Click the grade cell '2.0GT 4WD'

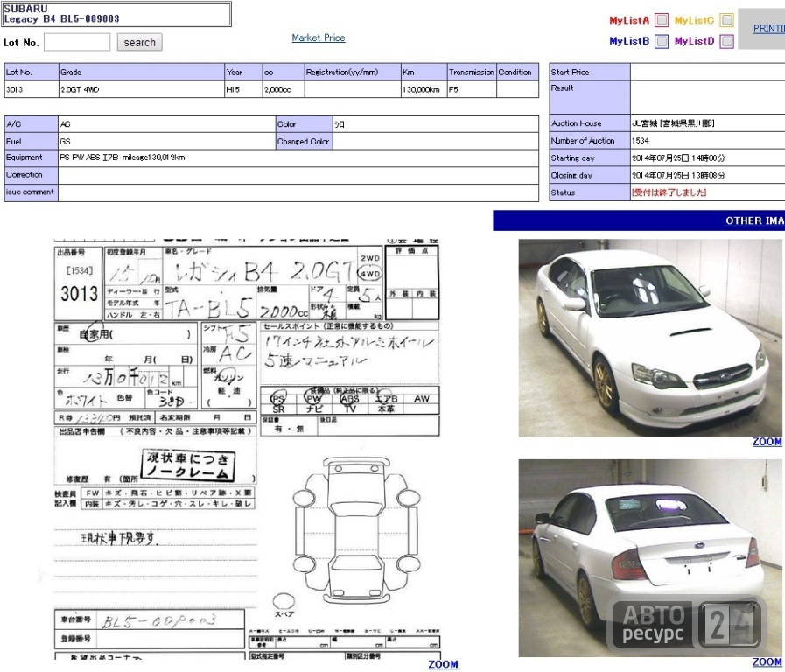142,89
